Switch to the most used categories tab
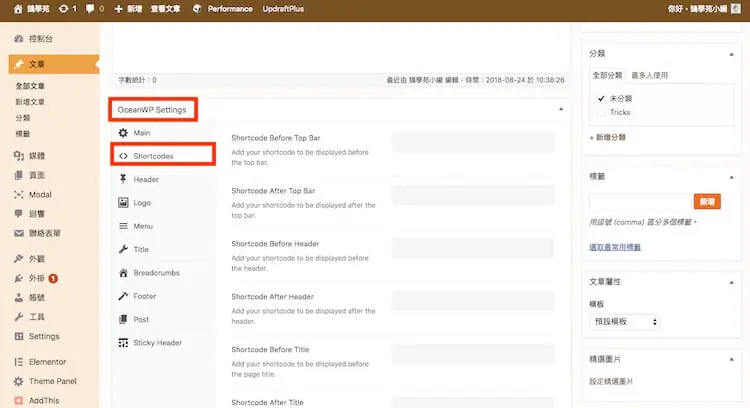 (650, 75)
